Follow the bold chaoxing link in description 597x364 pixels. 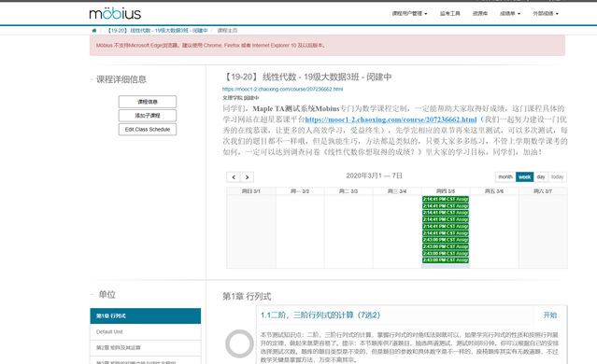coord(391,119)
